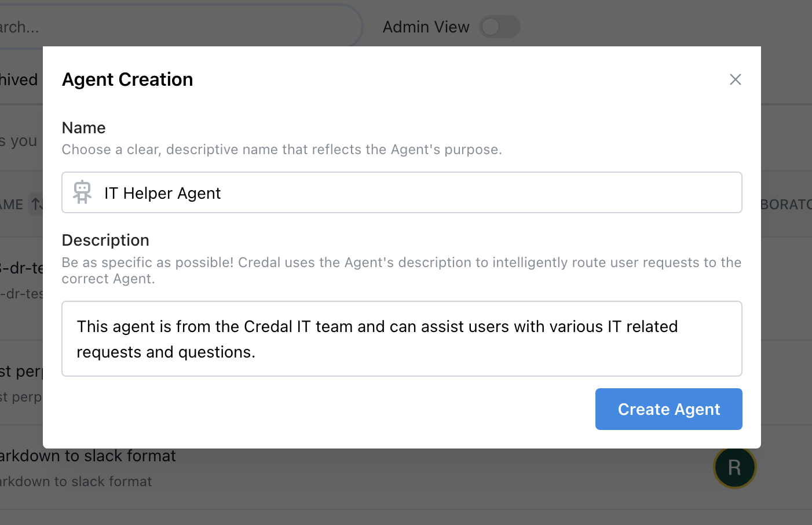Image resolution: width=812 pixels, height=525 pixels.
Task: Click the easel-style agent glyph beside IT Helper Agent
Action: pos(82,192)
